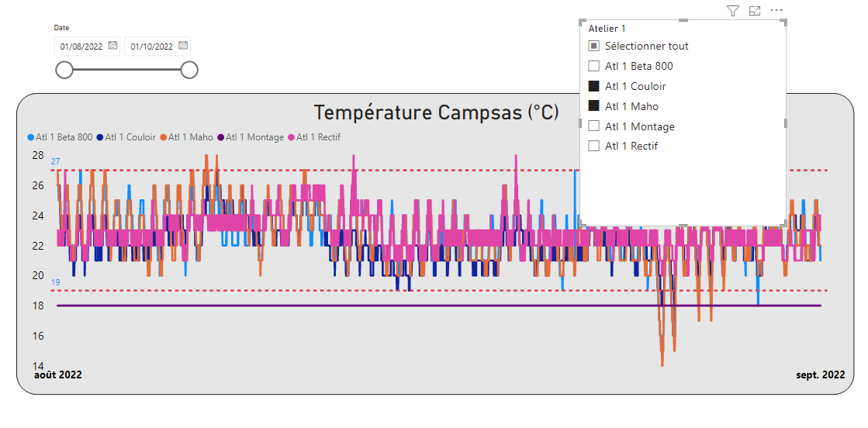Uncheck the Atl 1 Maho slicer option
Viewport: 868px width, 428px height.
point(594,106)
